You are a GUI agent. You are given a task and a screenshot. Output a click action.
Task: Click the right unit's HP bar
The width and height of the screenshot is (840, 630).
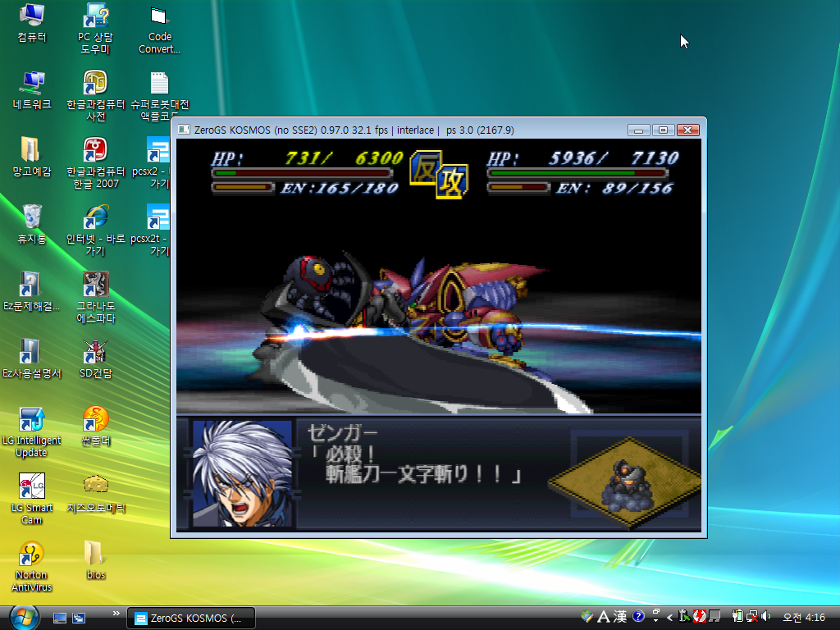click(578, 173)
